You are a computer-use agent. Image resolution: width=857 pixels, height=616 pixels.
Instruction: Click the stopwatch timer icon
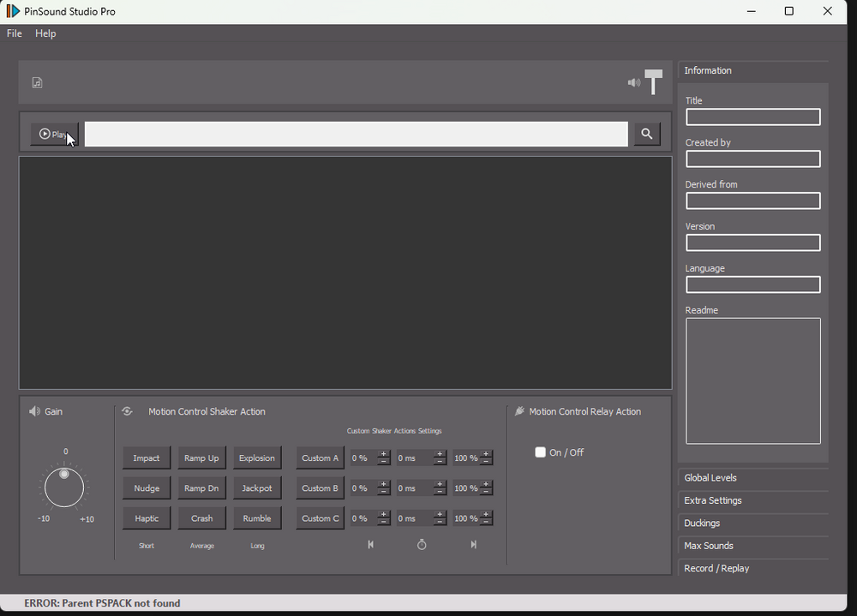[422, 545]
